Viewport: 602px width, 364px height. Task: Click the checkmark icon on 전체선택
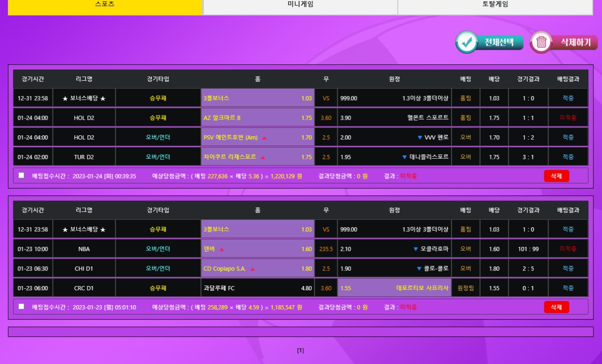click(467, 42)
